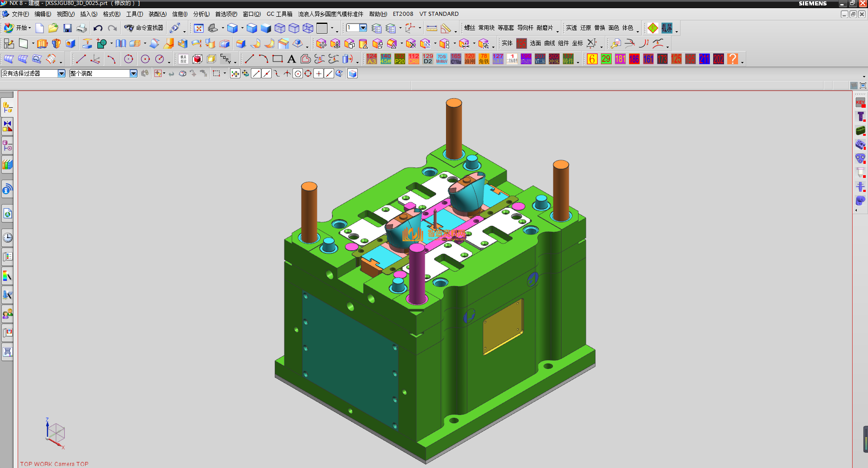Click the 螺丝 button
The image size is (868, 468).
point(470,28)
